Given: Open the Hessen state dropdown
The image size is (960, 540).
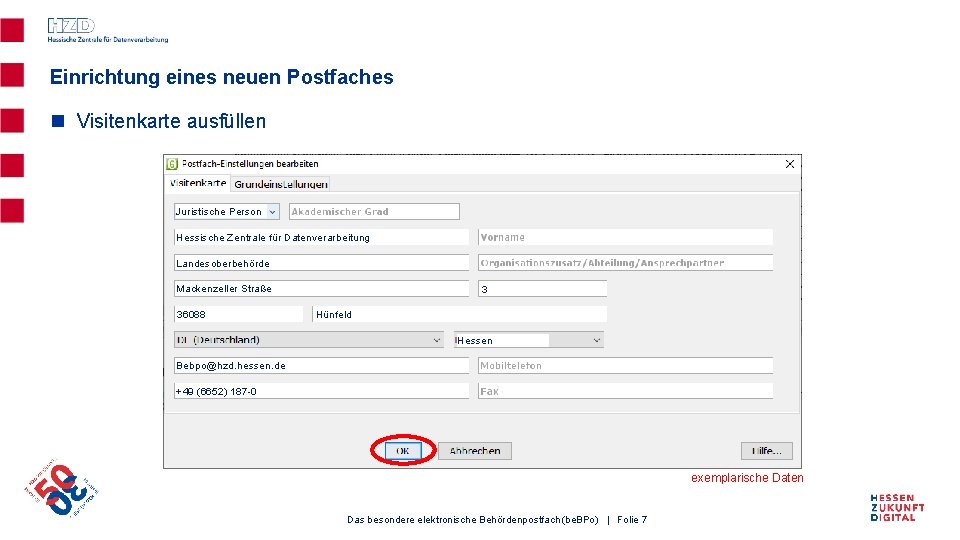Looking at the screenshot, I should click(528, 340).
